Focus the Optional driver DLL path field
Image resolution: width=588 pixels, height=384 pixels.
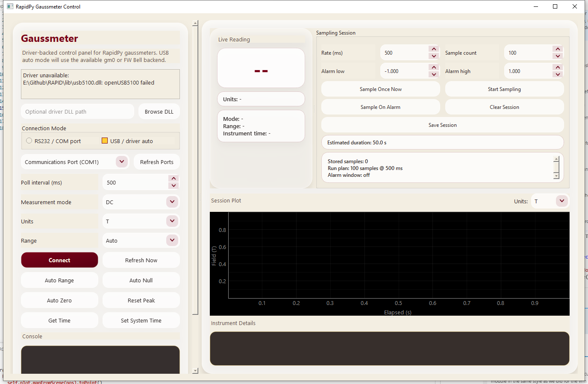[77, 111]
